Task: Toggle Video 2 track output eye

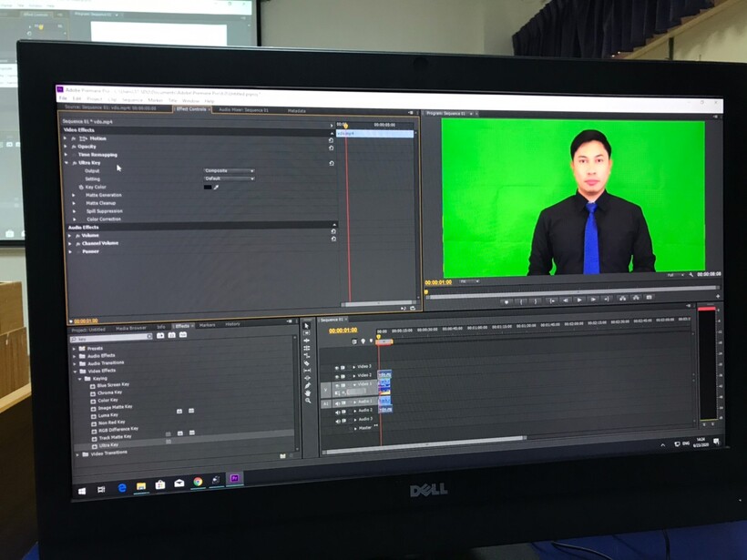Action: coord(336,376)
